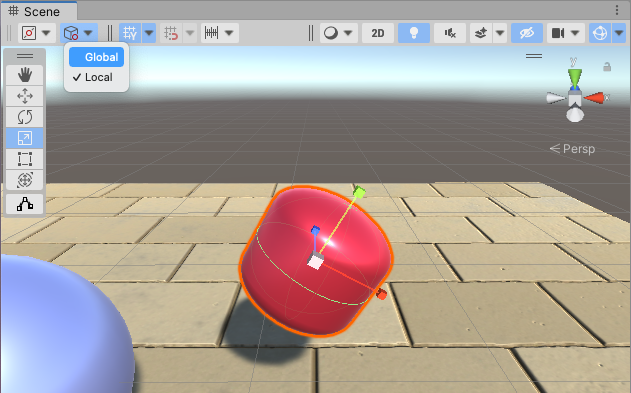Screen dimensions: 631x393
Task: Toggle hidden objects visibility eye icon
Action: pos(526,33)
